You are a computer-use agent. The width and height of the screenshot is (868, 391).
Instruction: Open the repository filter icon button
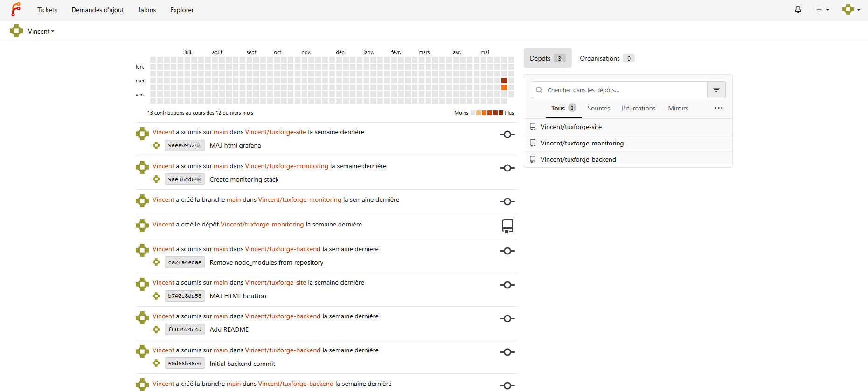click(x=716, y=90)
